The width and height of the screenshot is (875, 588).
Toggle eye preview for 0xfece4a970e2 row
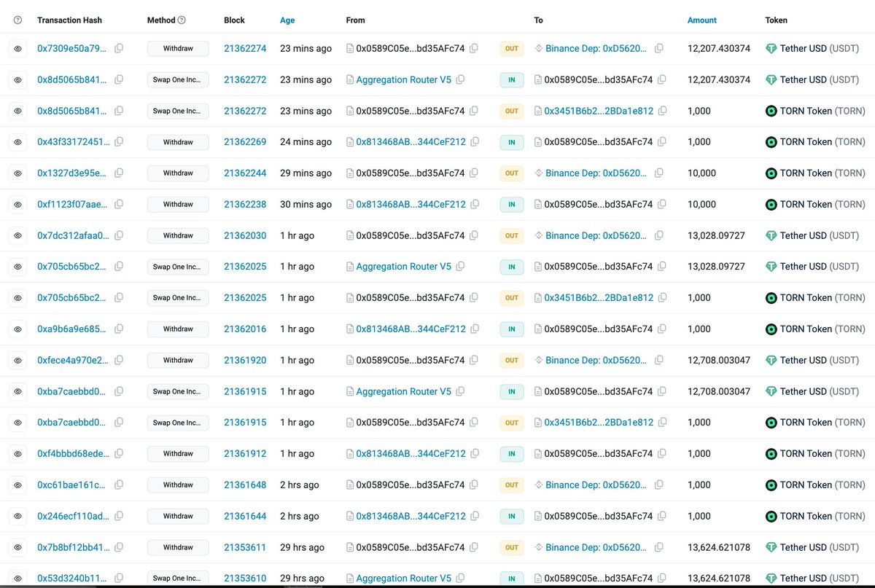coord(18,360)
